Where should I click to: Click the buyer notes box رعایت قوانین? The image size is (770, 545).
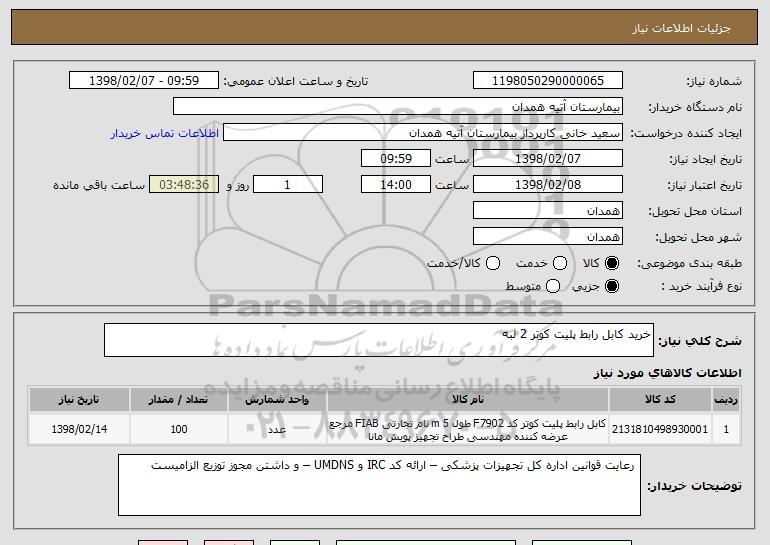(x=379, y=485)
